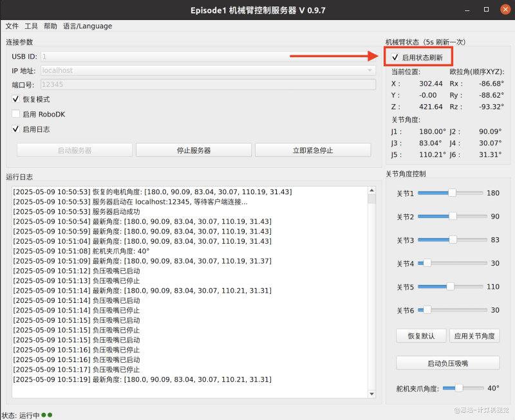The image size is (515, 420).
Task: Click the 关节1 slider handle
Action: click(453, 192)
